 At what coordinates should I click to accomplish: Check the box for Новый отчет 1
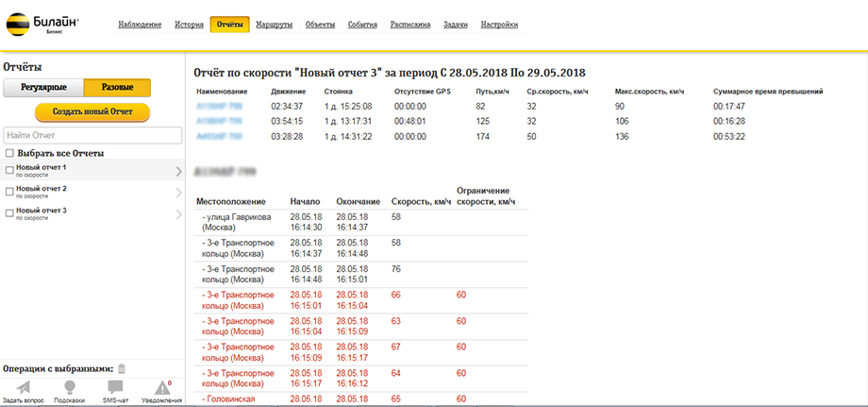click(x=9, y=170)
